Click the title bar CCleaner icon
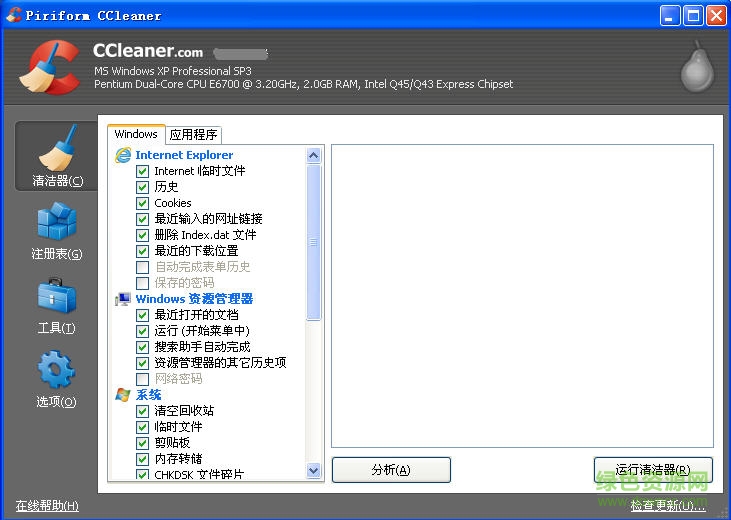The height and width of the screenshot is (520, 731). [x=14, y=15]
